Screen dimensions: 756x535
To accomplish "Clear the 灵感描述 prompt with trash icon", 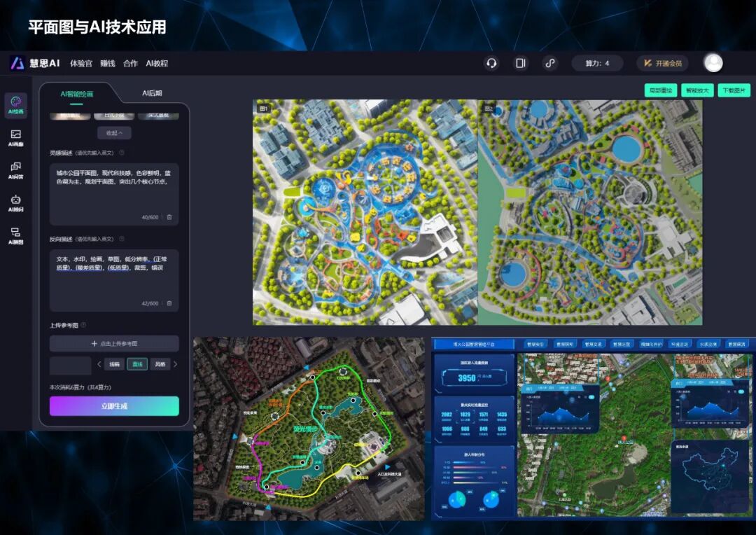I will pyautogui.click(x=169, y=217).
